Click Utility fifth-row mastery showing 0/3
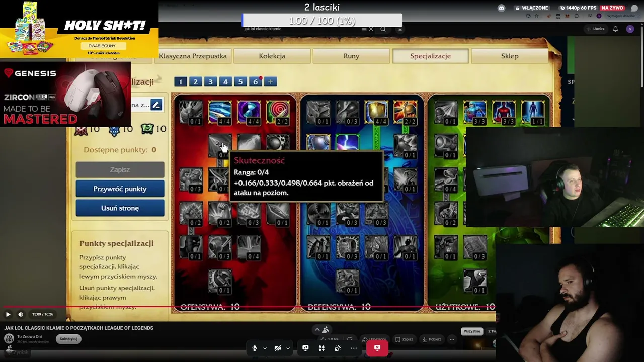 (475, 248)
